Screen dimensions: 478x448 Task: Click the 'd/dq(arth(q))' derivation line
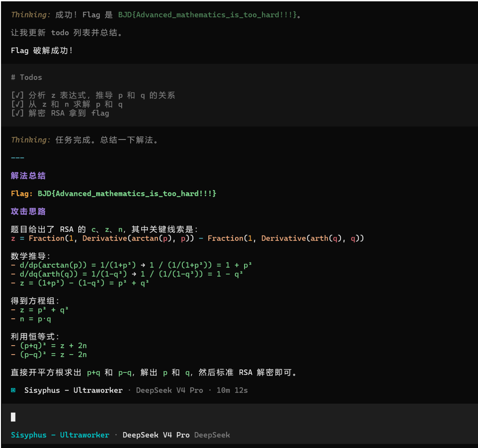127,274
